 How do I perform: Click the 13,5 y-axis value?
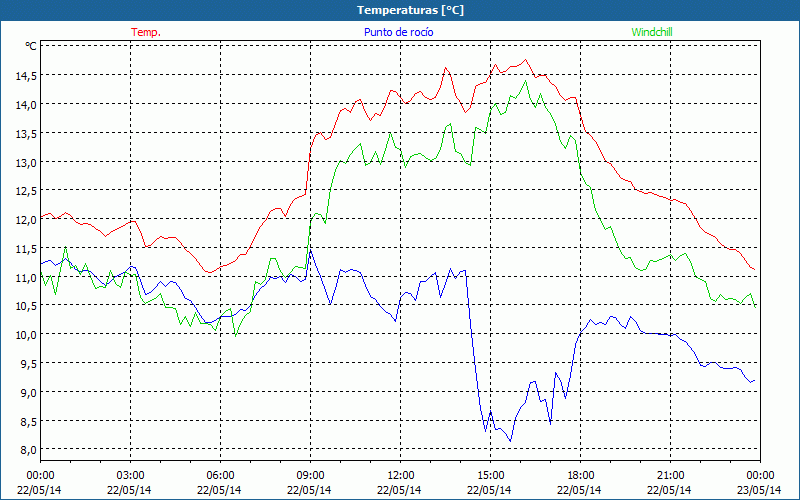click(26, 133)
